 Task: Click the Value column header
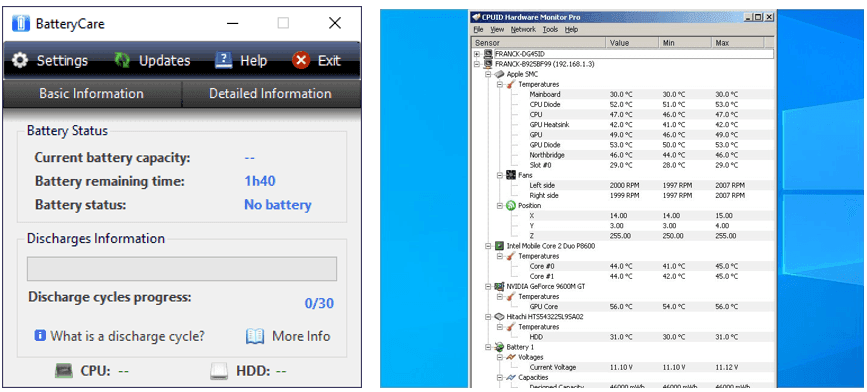click(x=633, y=43)
